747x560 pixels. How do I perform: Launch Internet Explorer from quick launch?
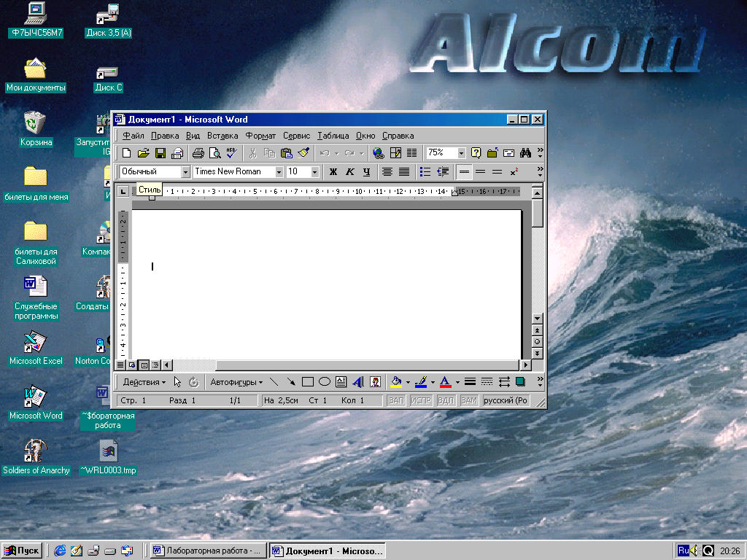point(60,551)
